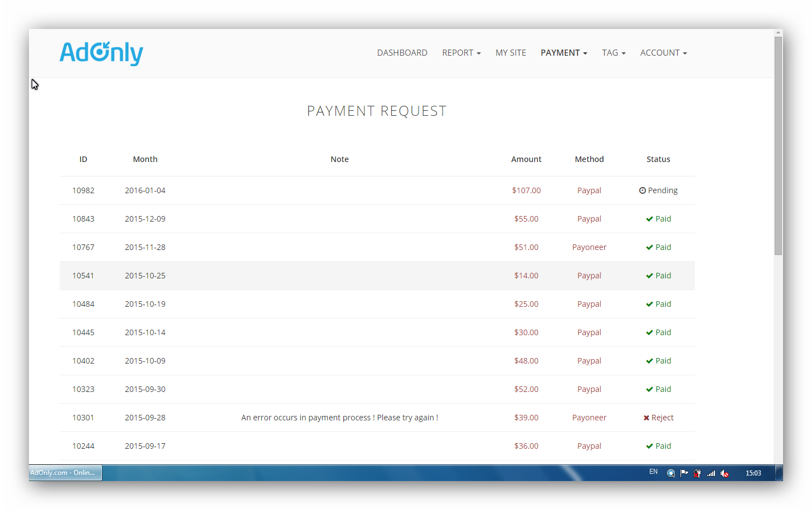
Task: Select request ID 10541
Action: click(84, 276)
